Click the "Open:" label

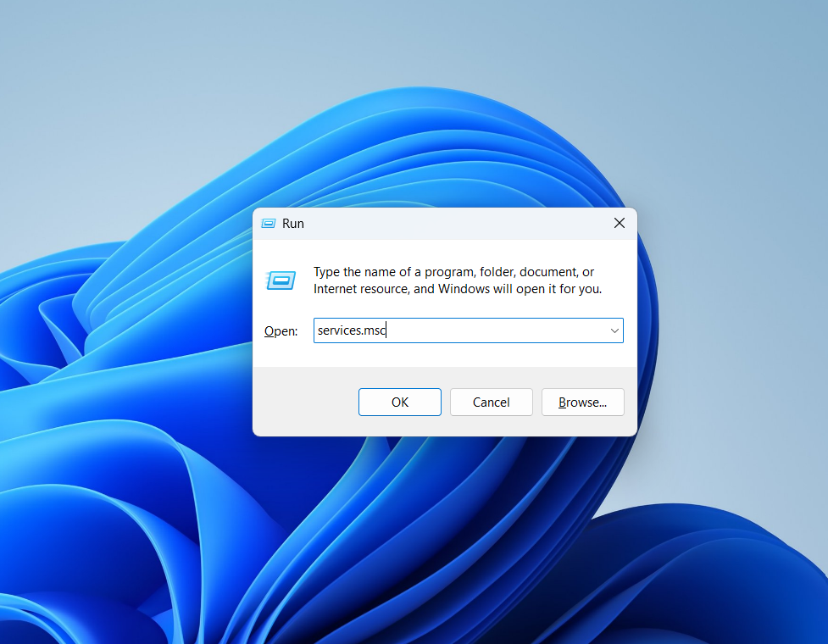coord(281,331)
